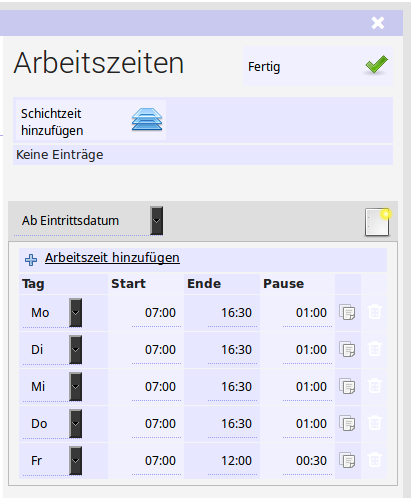Screen dimensions: 415x498
Task: Edit the Fr end time field 12:00
Action: click(232, 461)
